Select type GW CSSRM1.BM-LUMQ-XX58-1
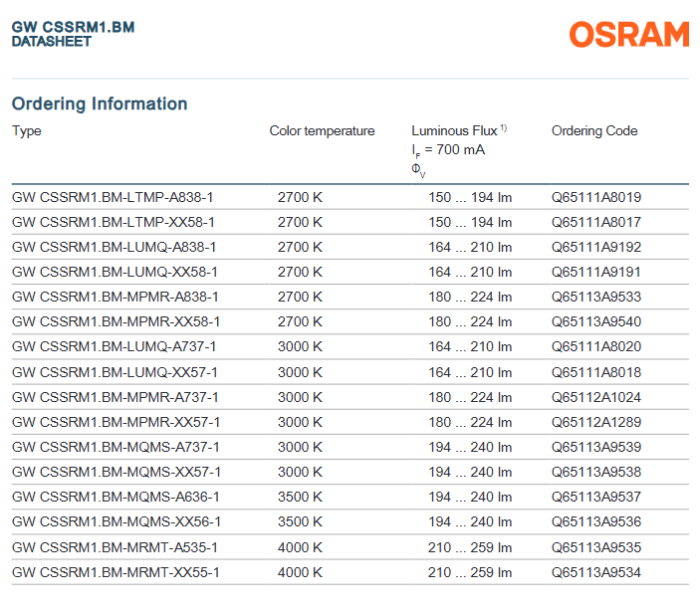This screenshot has height=611, width=700. pos(115,273)
